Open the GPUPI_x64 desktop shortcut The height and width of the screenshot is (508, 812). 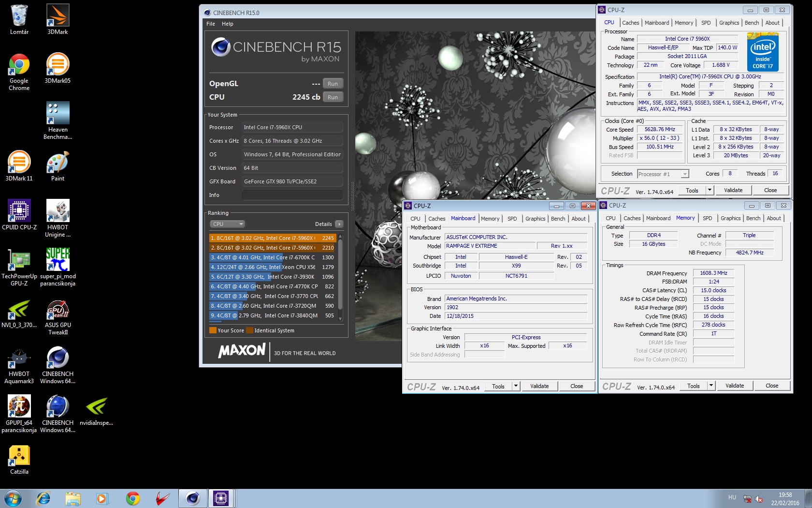(x=19, y=414)
